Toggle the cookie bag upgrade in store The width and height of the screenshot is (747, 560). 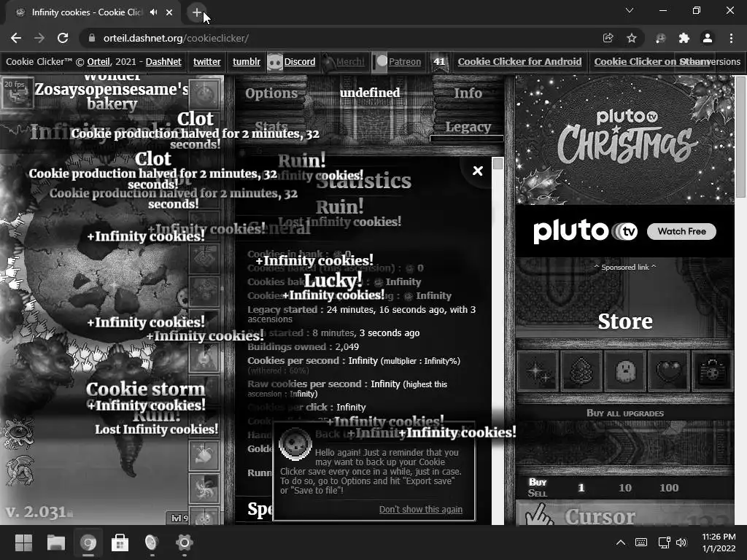[713, 371]
